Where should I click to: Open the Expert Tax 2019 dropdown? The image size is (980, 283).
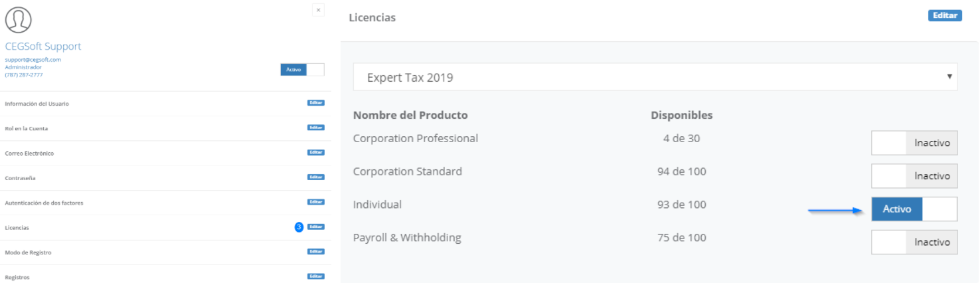655,77
